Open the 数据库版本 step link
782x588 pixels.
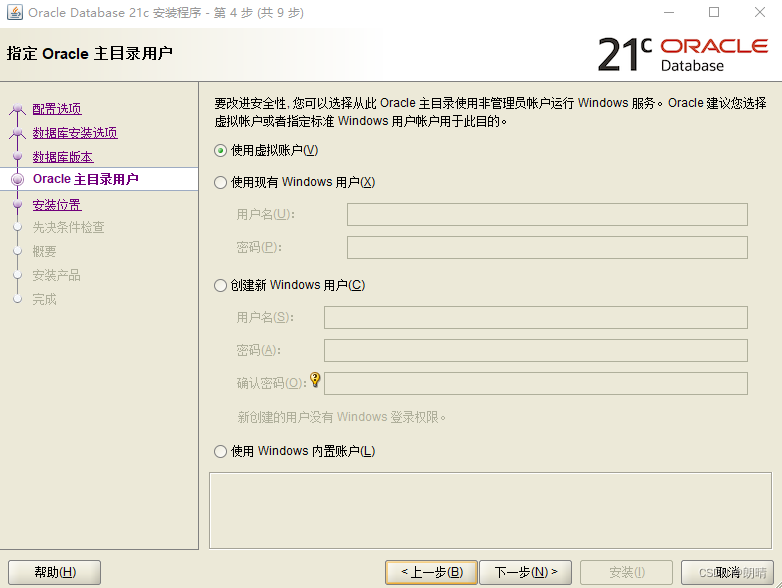click(63, 157)
